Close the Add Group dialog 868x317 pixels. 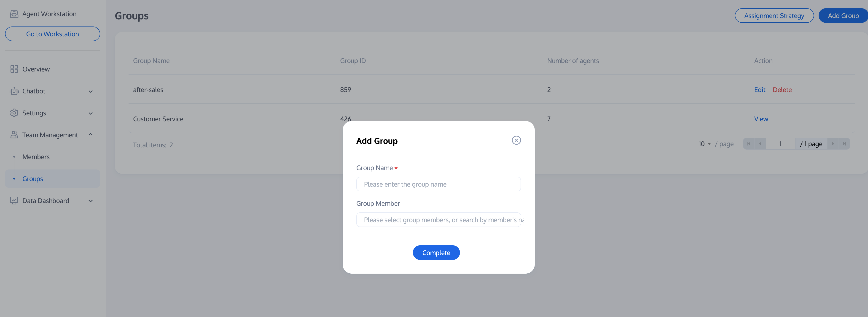516,140
